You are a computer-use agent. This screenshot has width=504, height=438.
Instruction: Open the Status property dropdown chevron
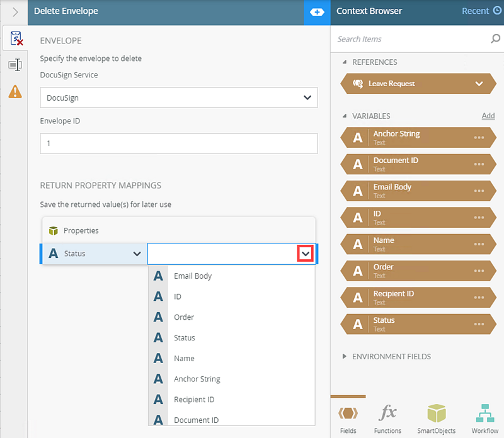coord(137,254)
